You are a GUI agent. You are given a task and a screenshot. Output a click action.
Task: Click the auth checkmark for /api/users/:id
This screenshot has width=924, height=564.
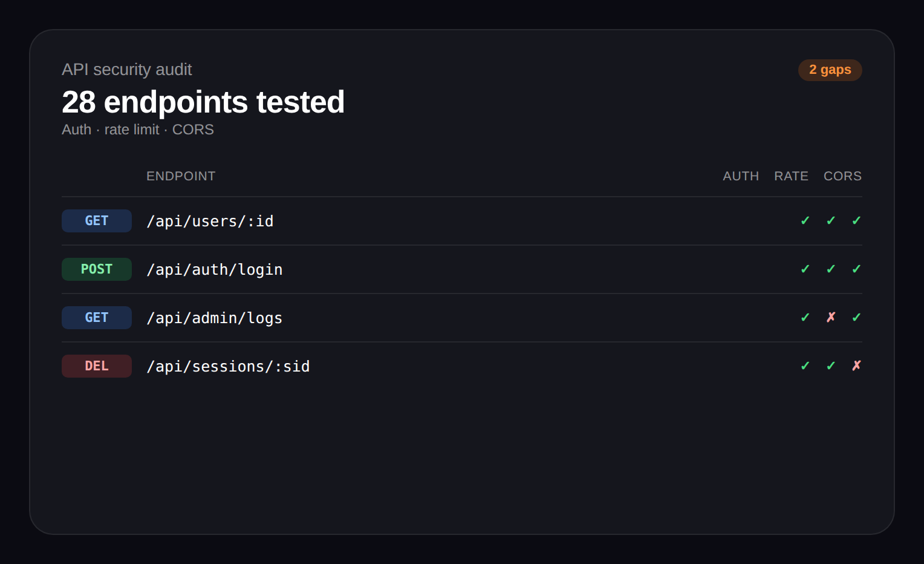point(805,221)
